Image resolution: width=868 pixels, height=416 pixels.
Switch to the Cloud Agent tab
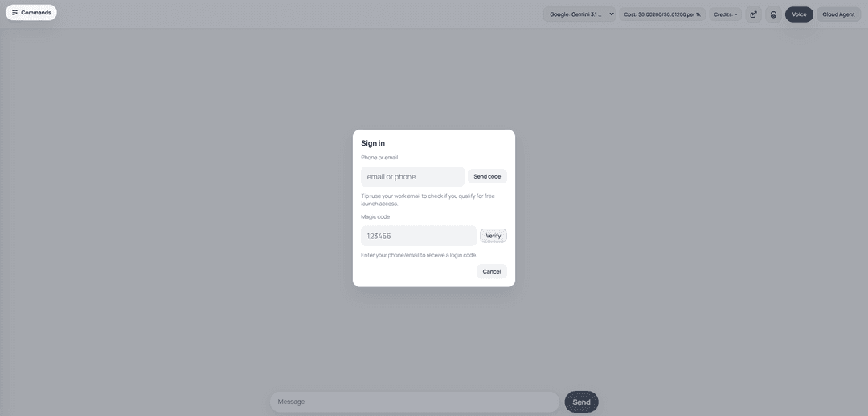pos(838,14)
